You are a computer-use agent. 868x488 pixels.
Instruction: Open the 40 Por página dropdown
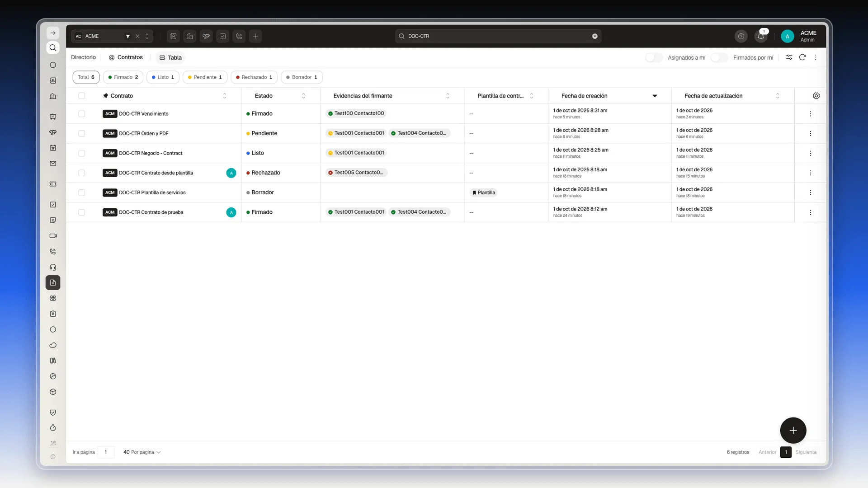point(142,452)
